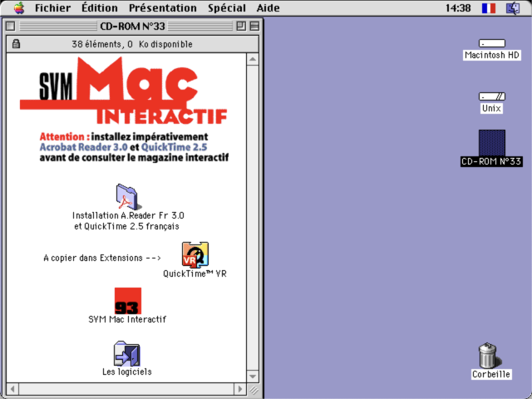Select the SVM Mac Interactif icon
The image size is (532, 399).
pyautogui.click(x=127, y=301)
